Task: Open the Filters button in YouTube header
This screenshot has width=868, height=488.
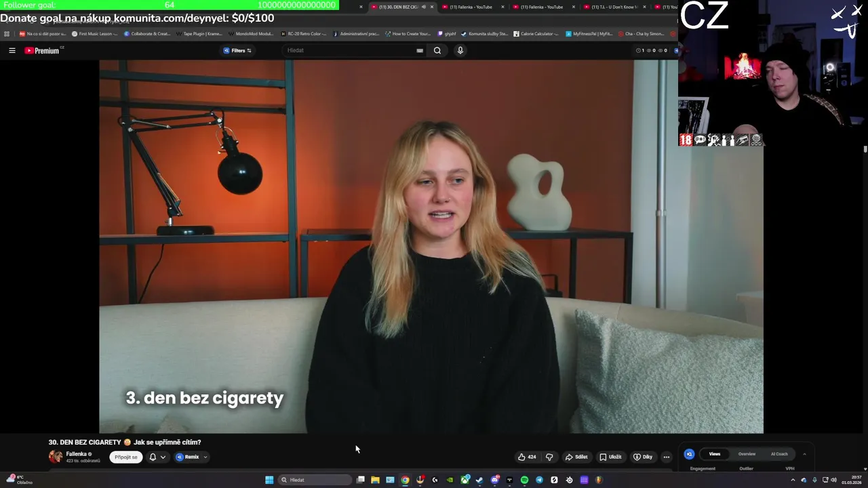Action: (237, 50)
